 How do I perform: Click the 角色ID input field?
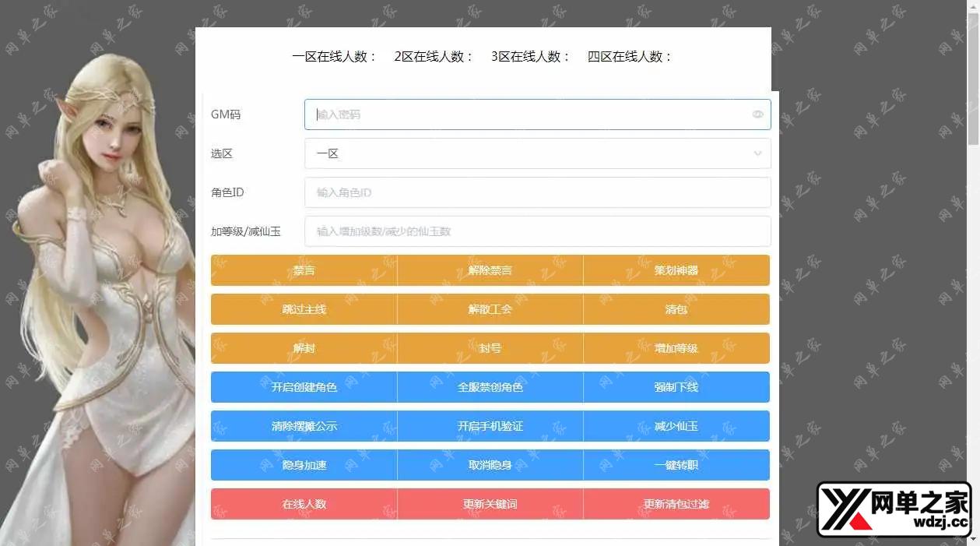pos(537,192)
